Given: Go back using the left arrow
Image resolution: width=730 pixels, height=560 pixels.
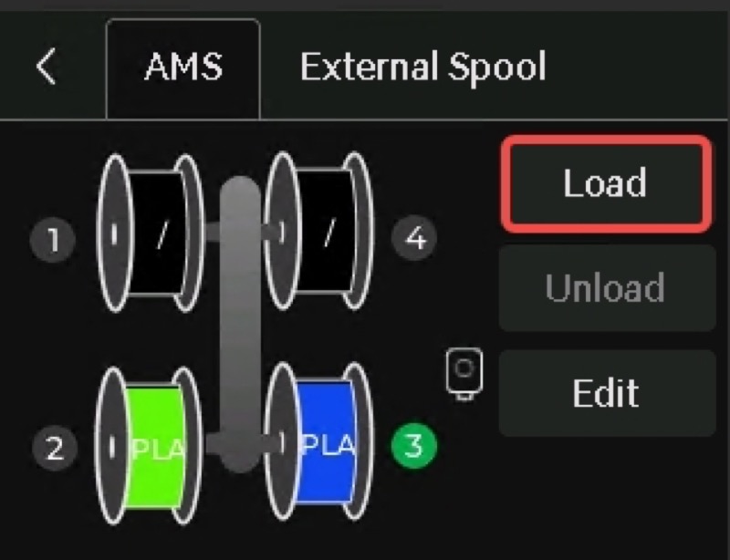Looking at the screenshot, I should (47, 66).
